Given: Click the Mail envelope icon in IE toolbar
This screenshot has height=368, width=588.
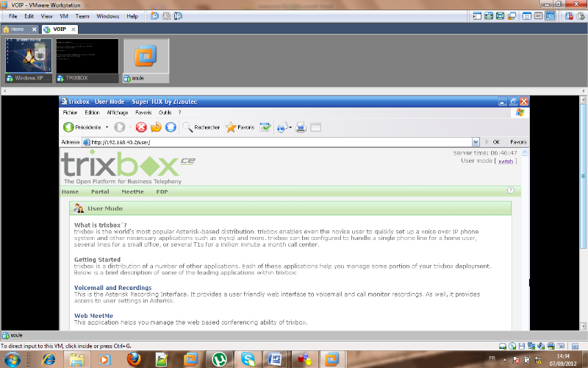Looking at the screenshot, I should [x=282, y=127].
